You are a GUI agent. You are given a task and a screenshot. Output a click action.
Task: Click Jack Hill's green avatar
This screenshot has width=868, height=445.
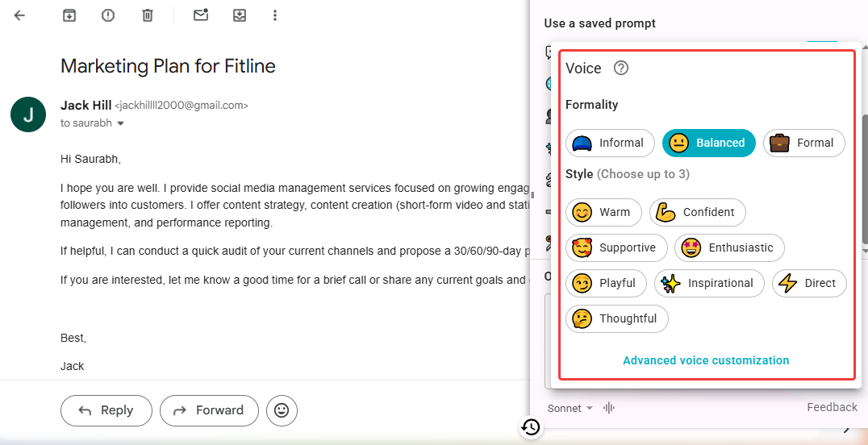tap(28, 114)
